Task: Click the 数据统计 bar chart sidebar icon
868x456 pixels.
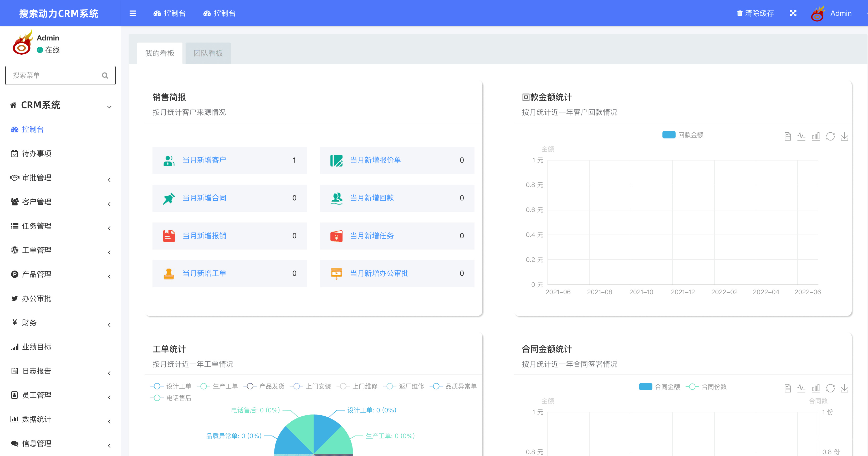Action: pyautogui.click(x=14, y=419)
